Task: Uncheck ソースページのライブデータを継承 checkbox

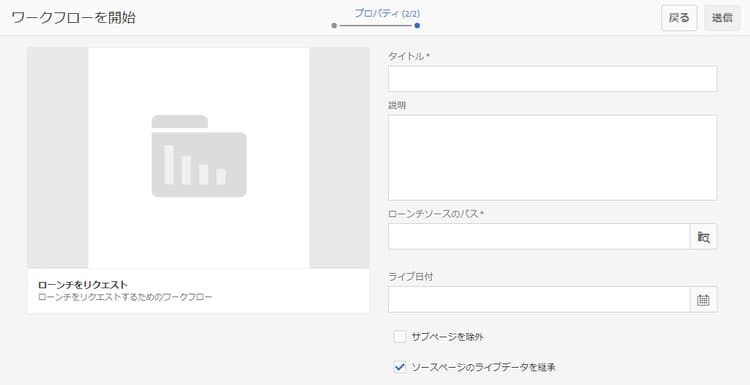Action: tap(399, 367)
